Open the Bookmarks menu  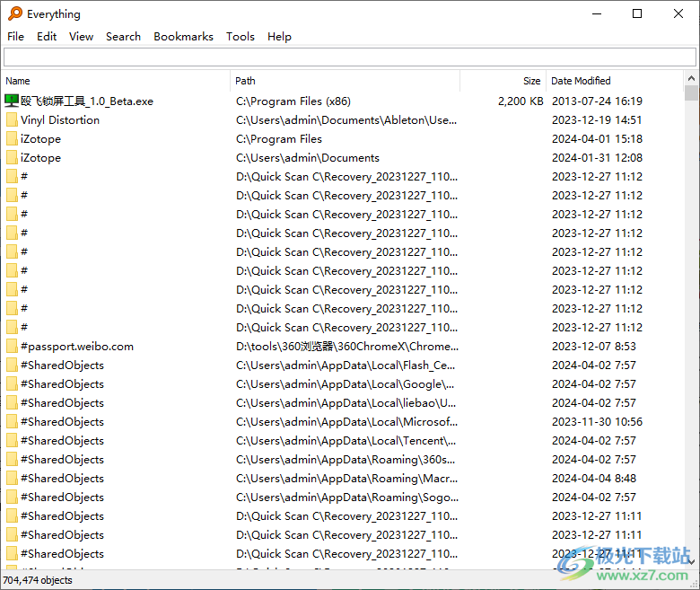coord(183,37)
